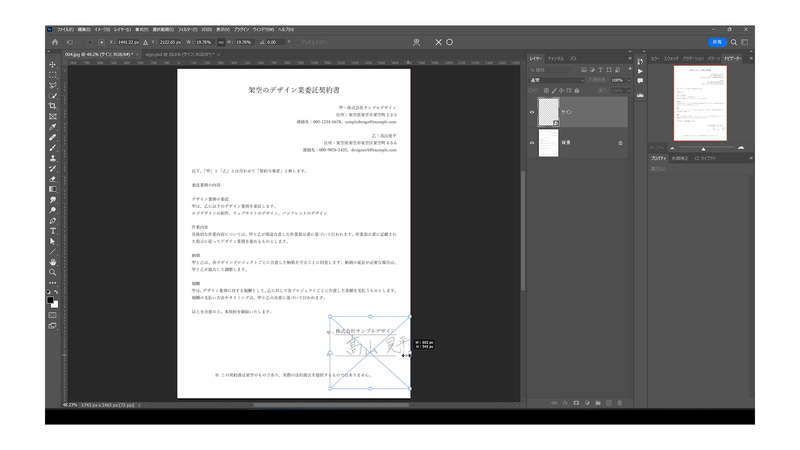Screen dimensions: 800x450
Task: Select the Clone Stamp tool
Action: (53, 158)
